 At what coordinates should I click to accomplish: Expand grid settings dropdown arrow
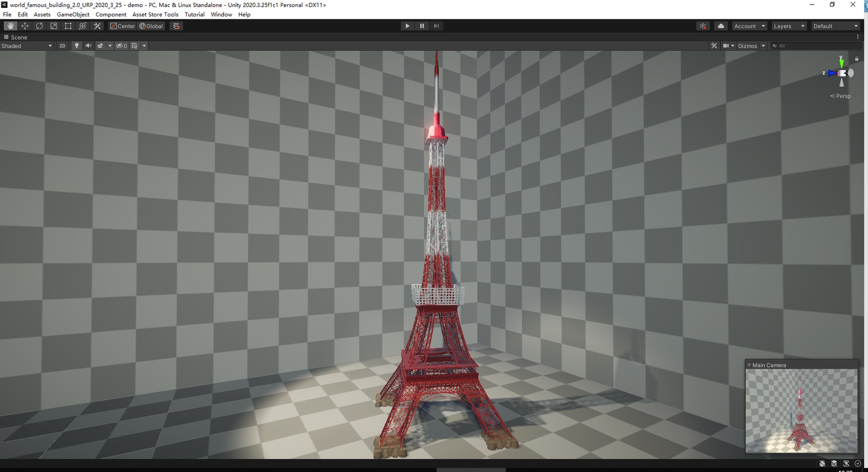[144, 46]
